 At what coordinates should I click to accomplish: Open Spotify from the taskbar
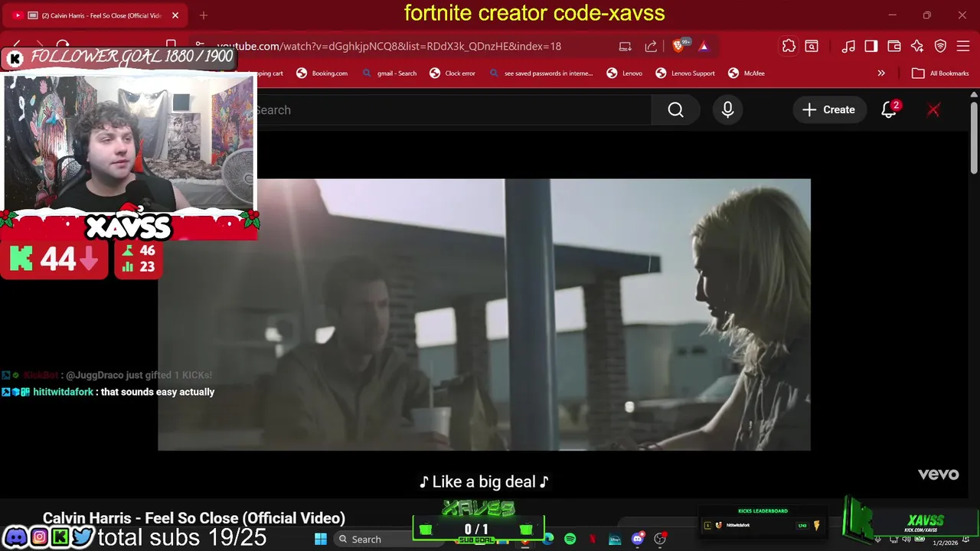(570, 539)
